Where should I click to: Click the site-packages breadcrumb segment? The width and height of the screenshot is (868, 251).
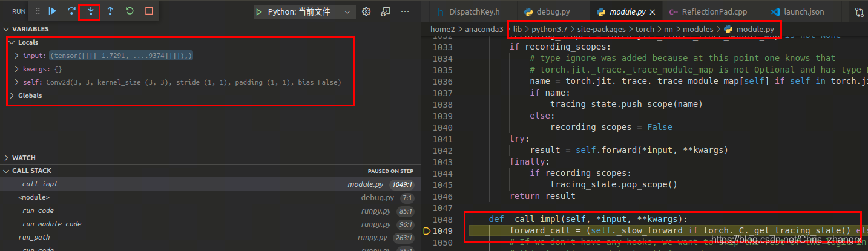(x=602, y=29)
